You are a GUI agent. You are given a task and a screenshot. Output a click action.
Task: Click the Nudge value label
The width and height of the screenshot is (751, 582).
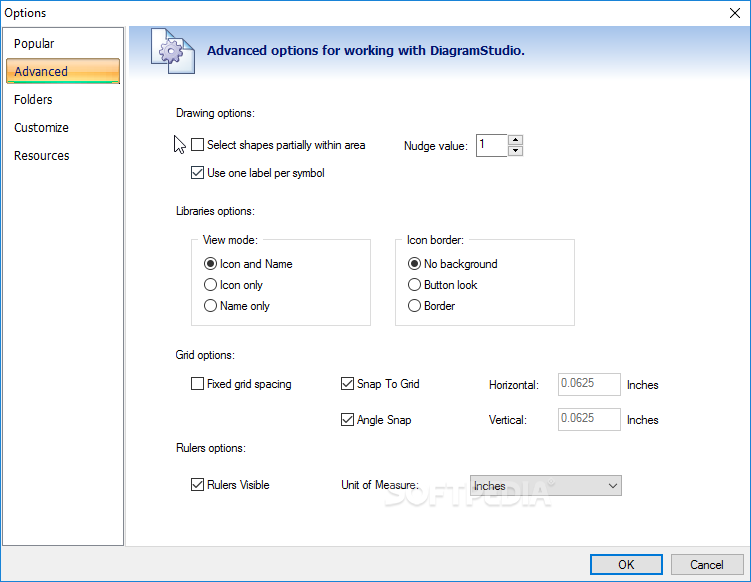435,146
